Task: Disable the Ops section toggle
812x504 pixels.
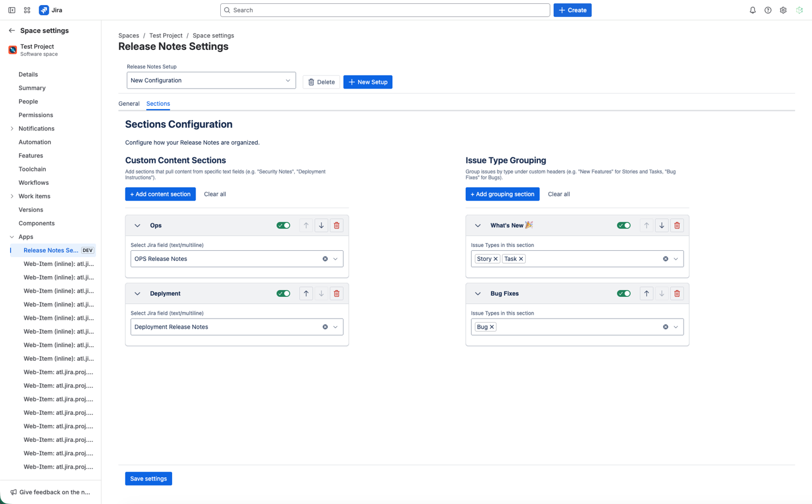Action: tap(283, 226)
